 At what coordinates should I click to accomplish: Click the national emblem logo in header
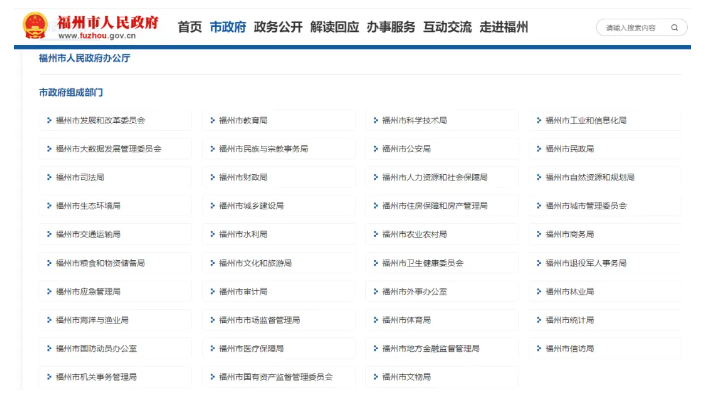point(35,26)
